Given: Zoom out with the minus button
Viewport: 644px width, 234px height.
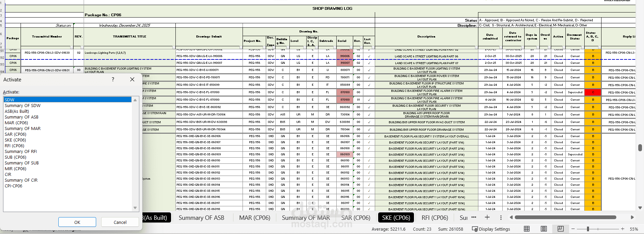Looking at the screenshot, I should click(573, 229).
